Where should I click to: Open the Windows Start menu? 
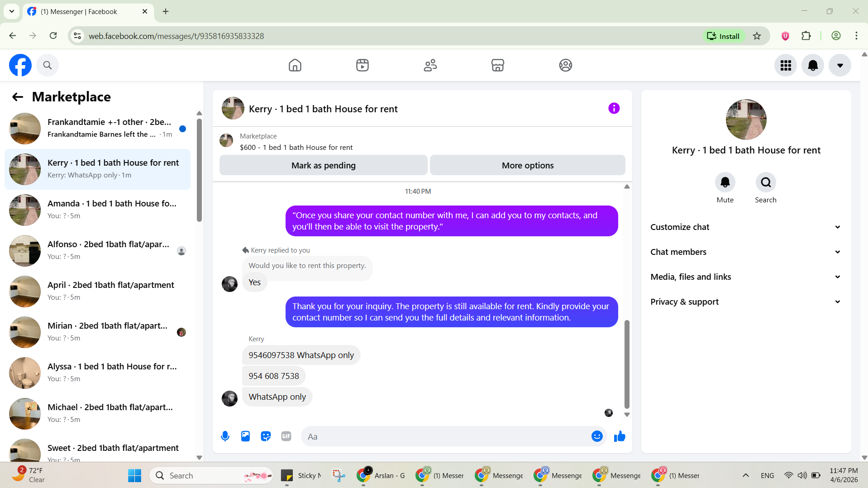(134, 475)
